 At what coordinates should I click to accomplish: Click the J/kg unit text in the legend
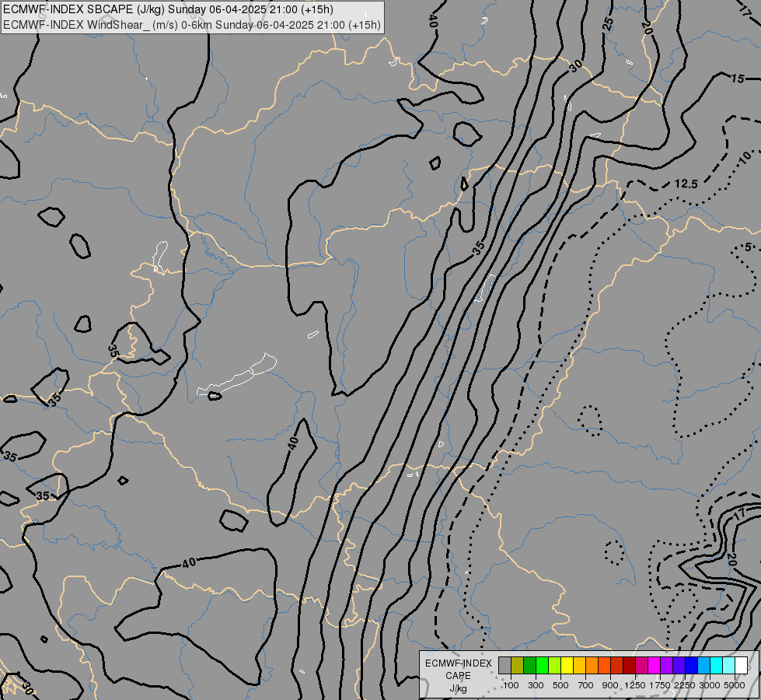pyautogui.click(x=458, y=688)
